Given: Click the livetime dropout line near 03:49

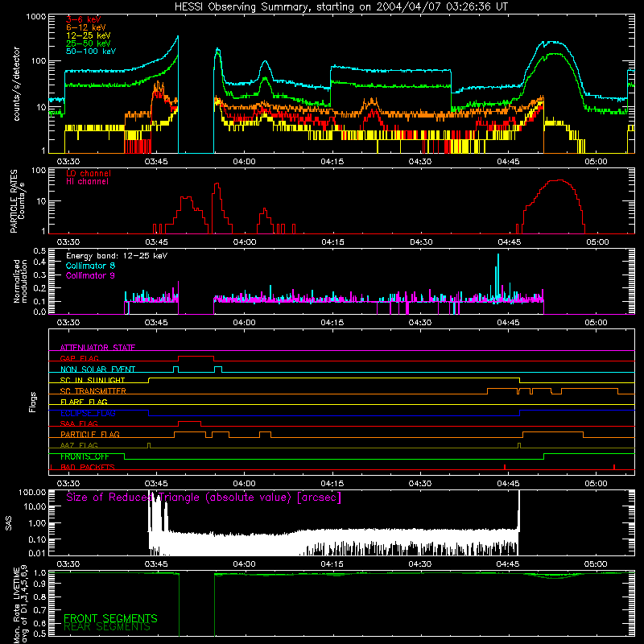Looking at the screenshot, I should click(x=179, y=605).
